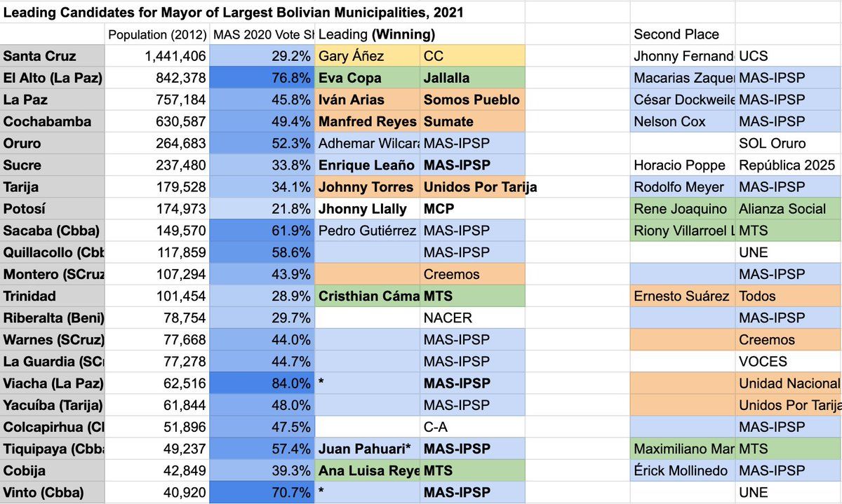Select the 84.0% Viacha vote share cell
The image size is (842, 504).
[x=262, y=383]
